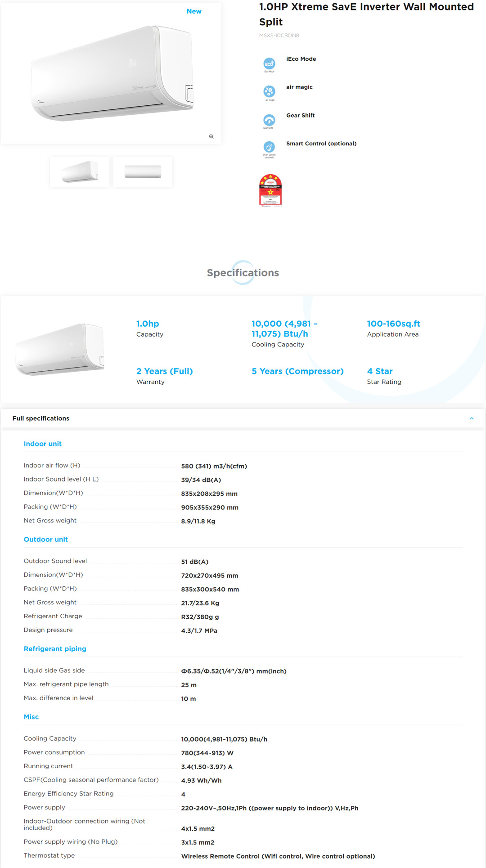This screenshot has width=486, height=868.
Task: Click the 'Refrigerant piping' section heading
Action: (x=55, y=649)
